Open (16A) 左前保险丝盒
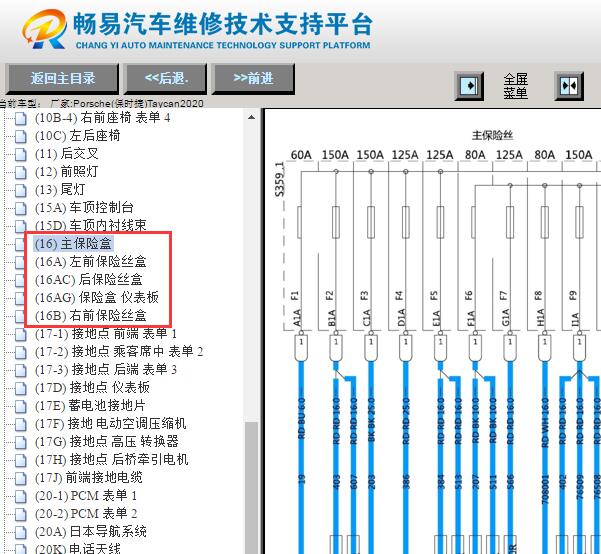This screenshot has width=601, height=554. tap(90, 262)
